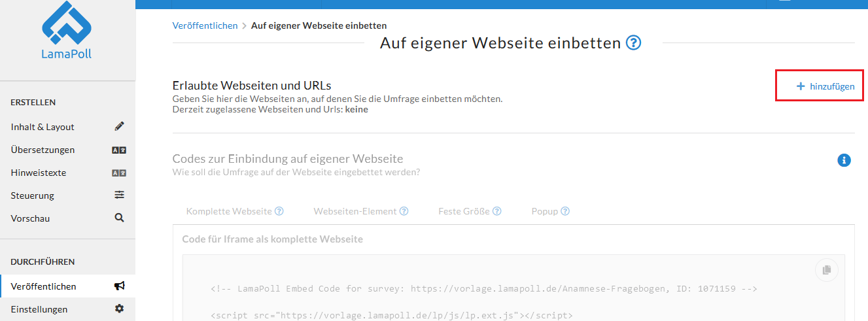Copy the iframe embed code
868x321 pixels.
pos(826,269)
